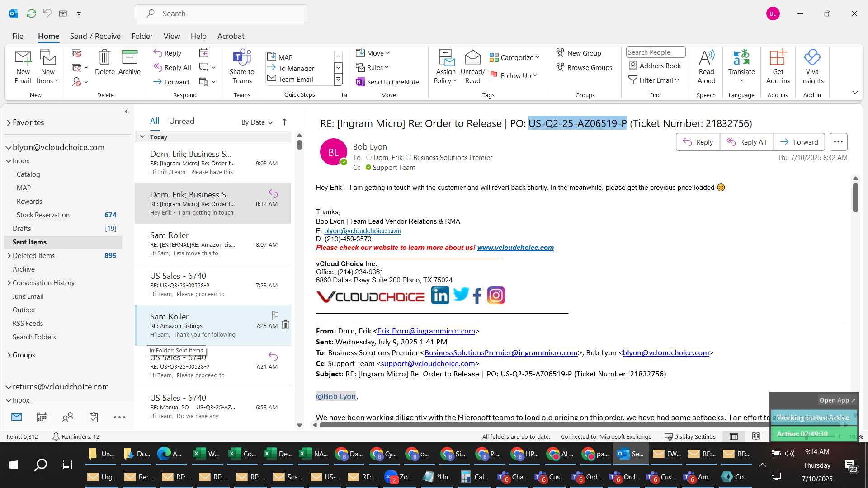Open the www.vcloudchoice.com link

point(515,248)
